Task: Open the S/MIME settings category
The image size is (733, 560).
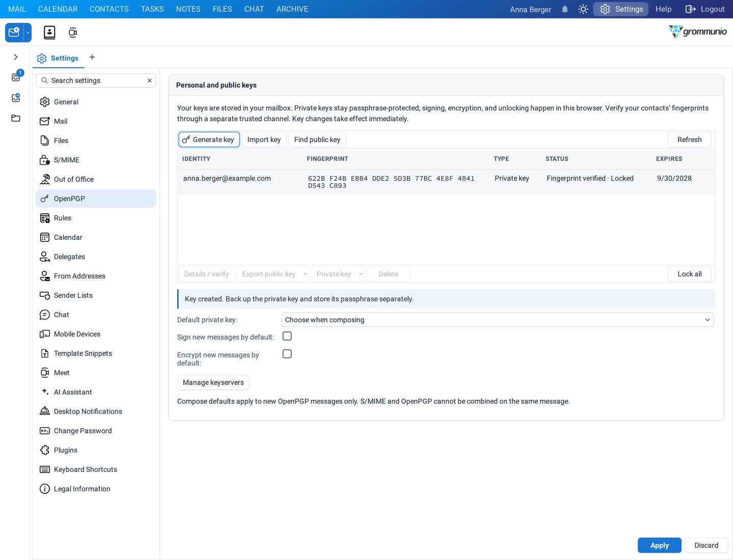Action: click(96, 160)
